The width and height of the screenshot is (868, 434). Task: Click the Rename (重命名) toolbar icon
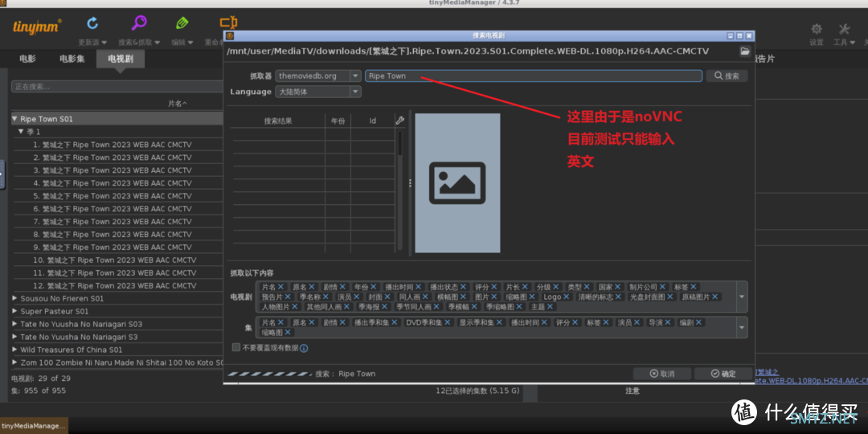coord(228,23)
